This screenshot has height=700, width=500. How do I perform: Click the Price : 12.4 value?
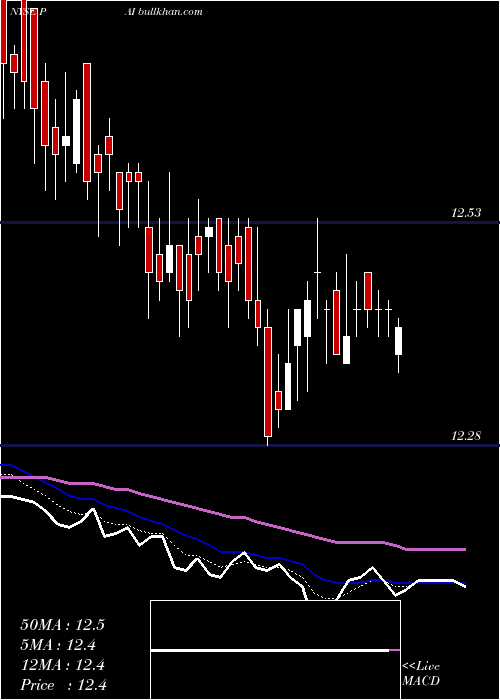(x=63, y=685)
